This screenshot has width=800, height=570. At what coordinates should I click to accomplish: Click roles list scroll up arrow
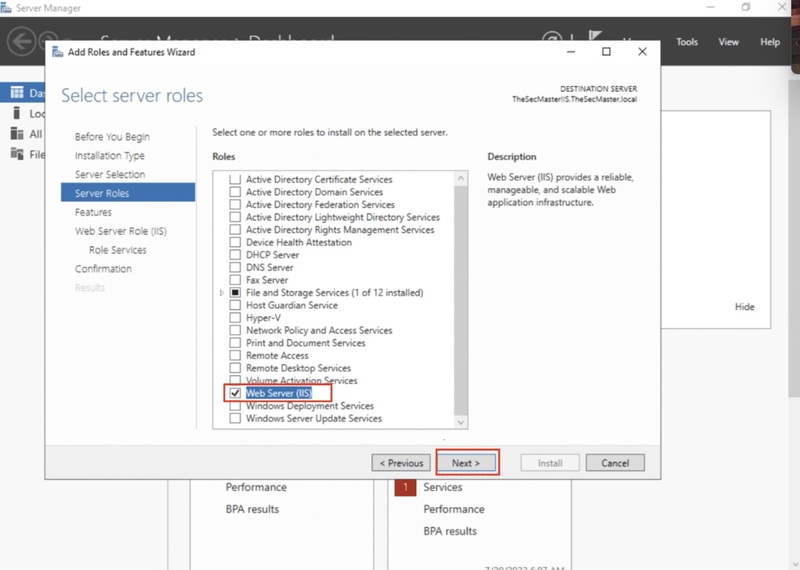tap(461, 178)
